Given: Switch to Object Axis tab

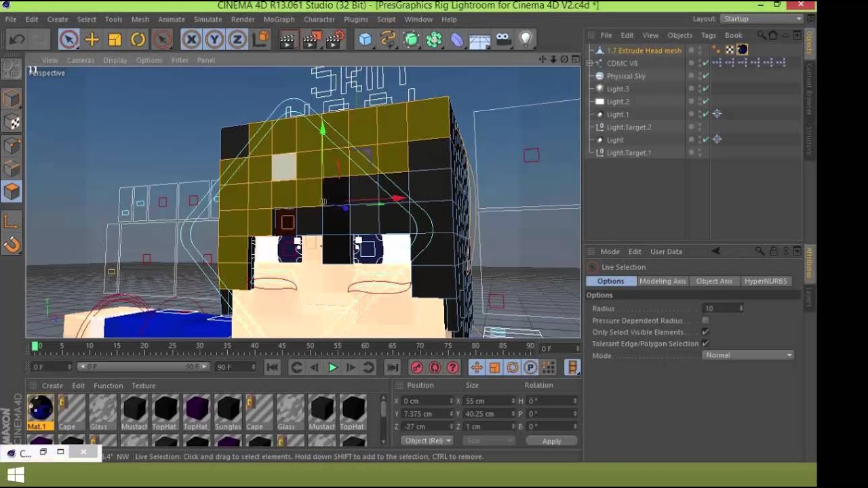Looking at the screenshot, I should (714, 281).
